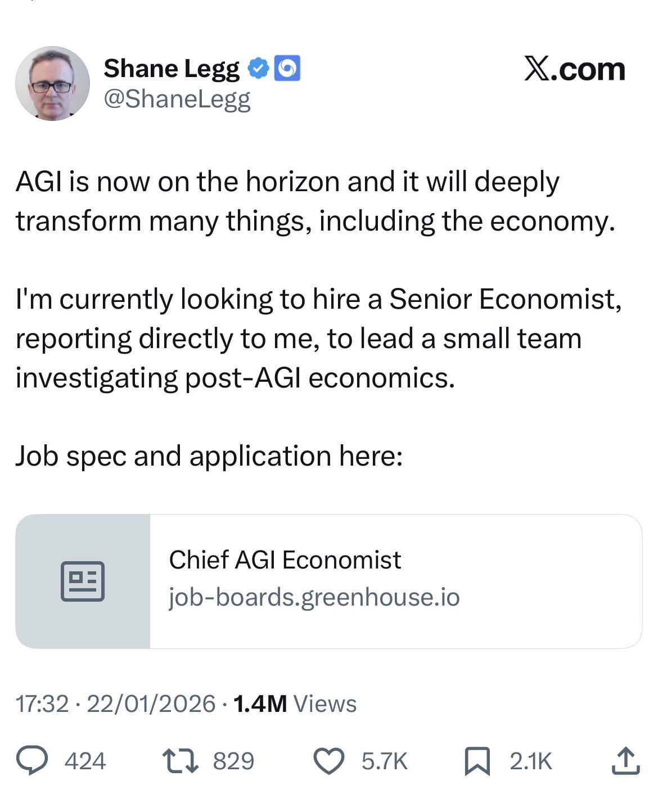Share the post using the share icon

[625, 761]
